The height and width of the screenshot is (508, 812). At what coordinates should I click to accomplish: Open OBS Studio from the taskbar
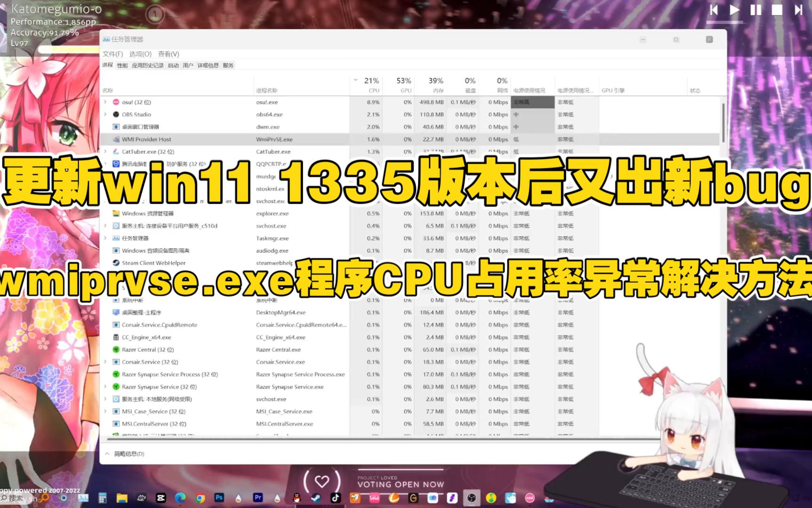point(472,498)
